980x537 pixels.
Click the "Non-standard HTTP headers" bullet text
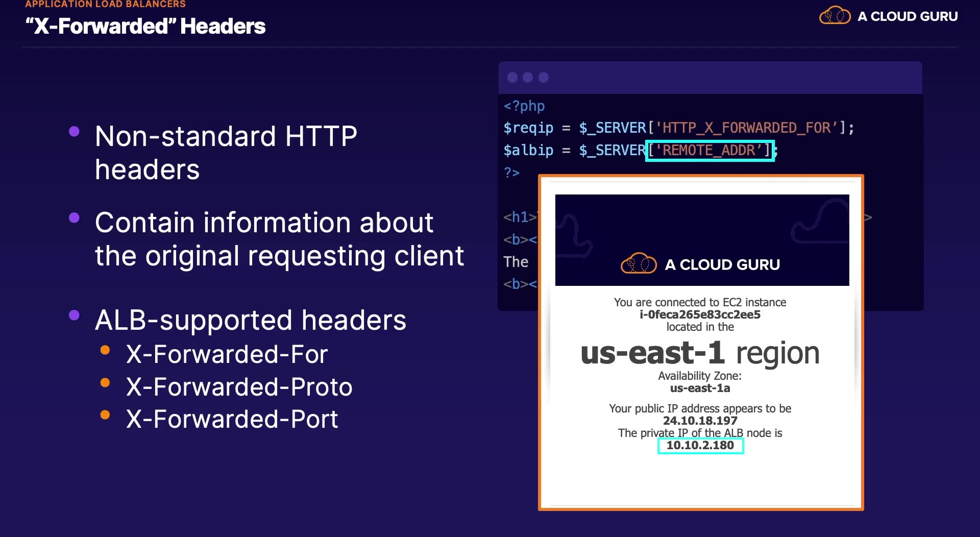pos(226,153)
